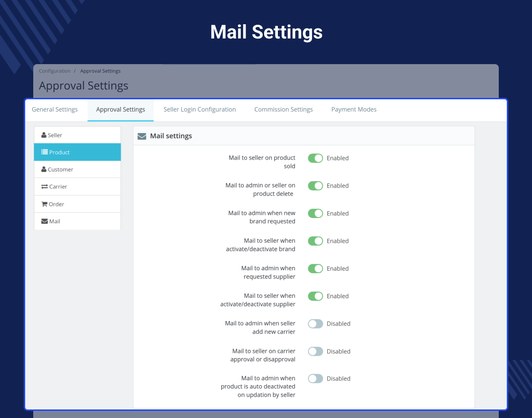Screen dimensions: 532x418
Task: Click the envelope icon beside Mail settings heading
Action: point(142,136)
